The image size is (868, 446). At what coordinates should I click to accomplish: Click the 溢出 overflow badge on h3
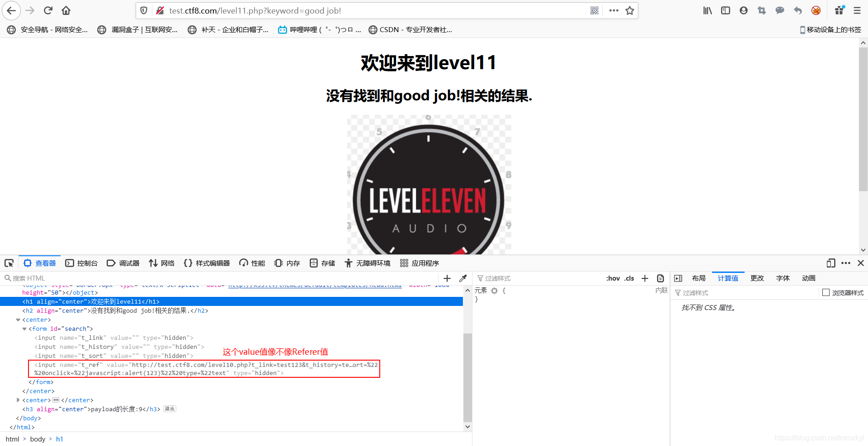pos(170,409)
